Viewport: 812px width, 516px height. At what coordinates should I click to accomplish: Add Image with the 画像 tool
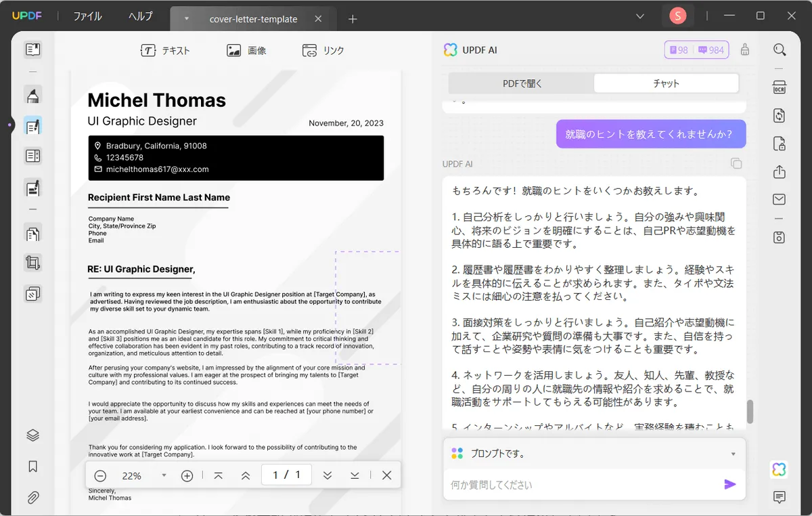246,50
